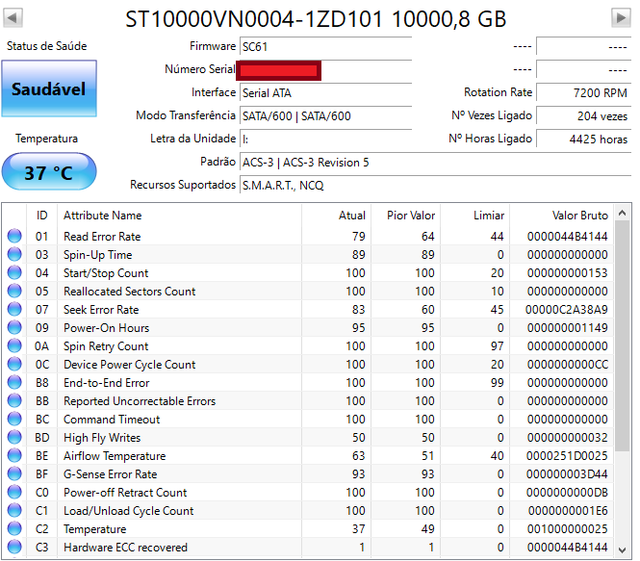Click the Temperatura label
Image resolution: width=640 pixels, height=561 pixels.
(x=47, y=138)
